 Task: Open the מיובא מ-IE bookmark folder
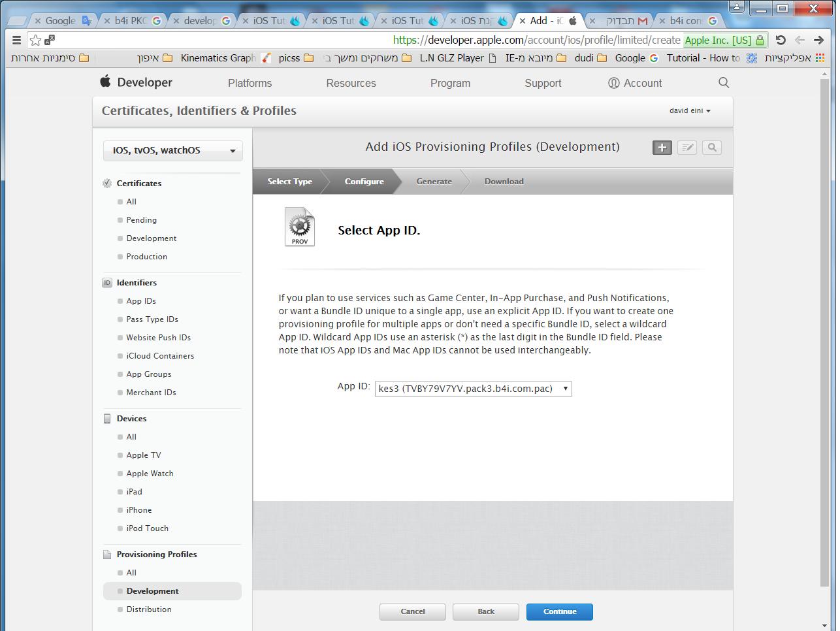pos(536,58)
